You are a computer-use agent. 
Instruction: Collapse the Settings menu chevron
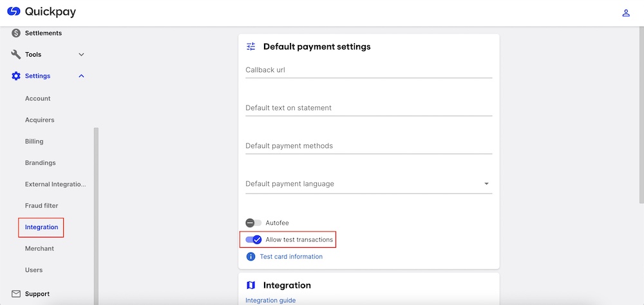(x=81, y=76)
